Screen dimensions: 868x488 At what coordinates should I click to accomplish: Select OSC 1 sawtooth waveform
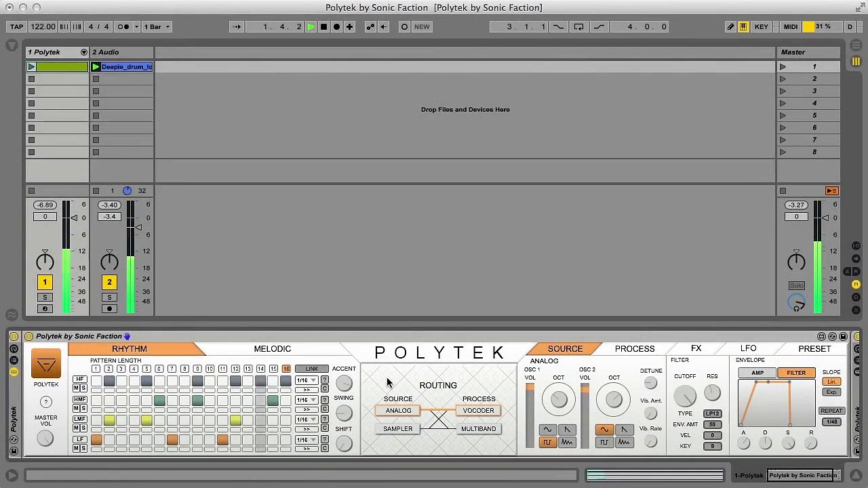(567, 429)
